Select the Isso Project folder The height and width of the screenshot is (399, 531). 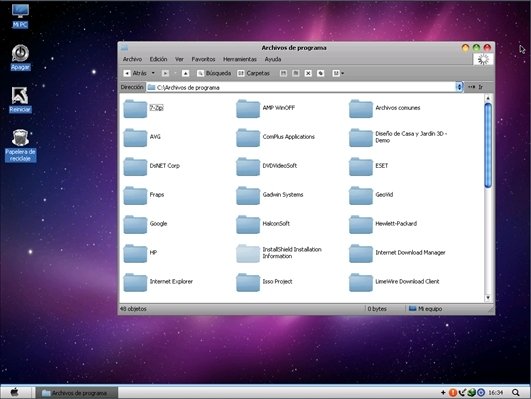point(264,281)
